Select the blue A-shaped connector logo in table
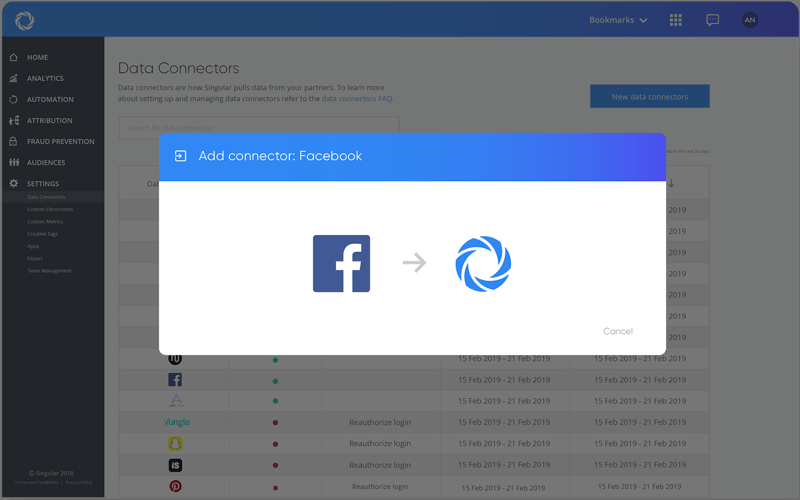 (x=176, y=401)
